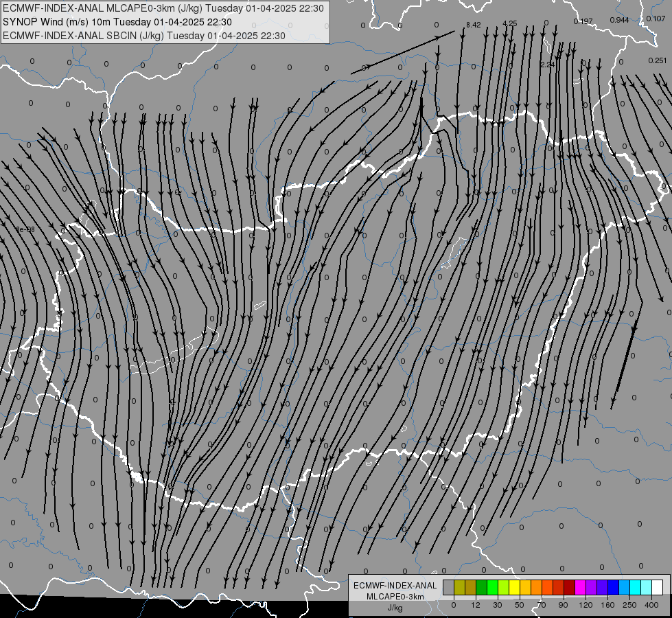Click the 0.197 data value on map
The image size is (672, 618).
point(583,21)
